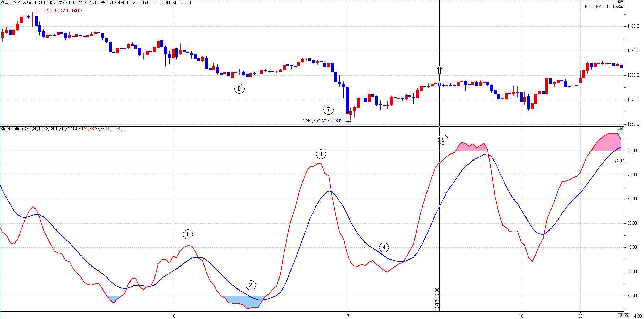Click circled annotation number 5

click(x=443, y=140)
